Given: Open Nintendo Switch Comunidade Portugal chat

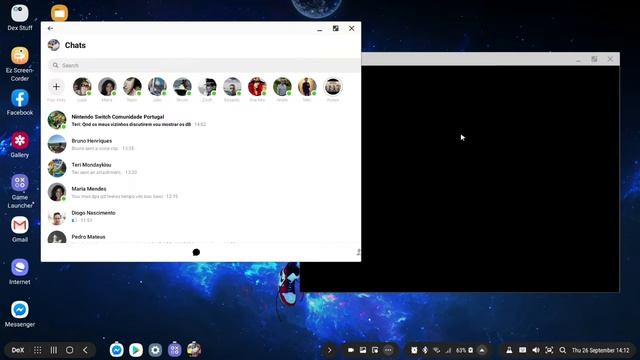Looking at the screenshot, I should 201,120.
